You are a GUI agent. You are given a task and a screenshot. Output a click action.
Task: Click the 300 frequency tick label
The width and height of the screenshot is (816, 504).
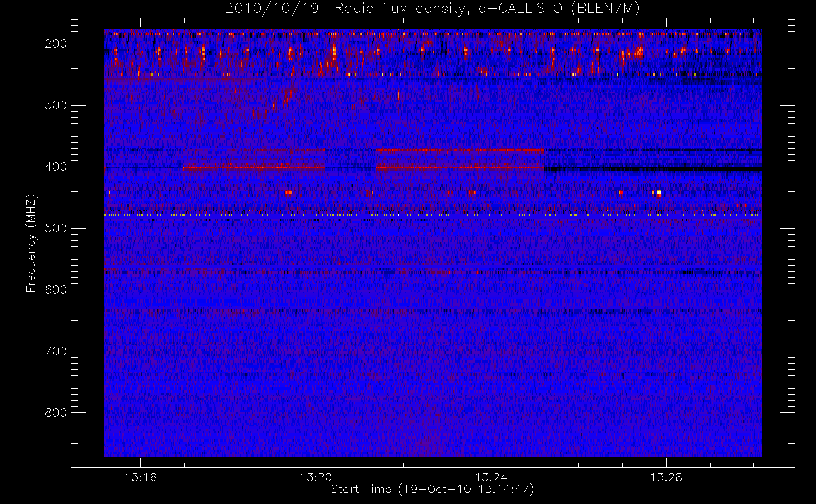pyautogui.click(x=56, y=105)
